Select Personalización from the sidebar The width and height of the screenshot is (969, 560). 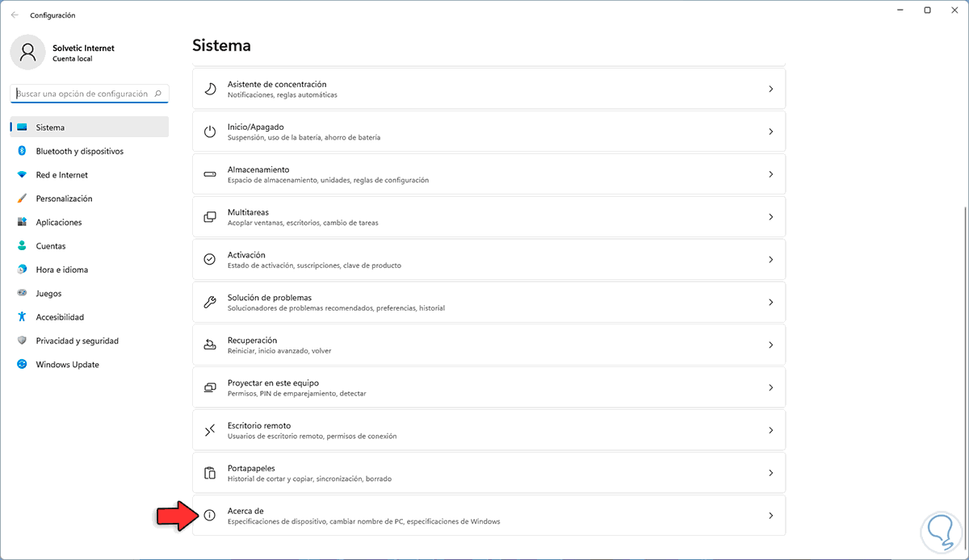point(64,199)
